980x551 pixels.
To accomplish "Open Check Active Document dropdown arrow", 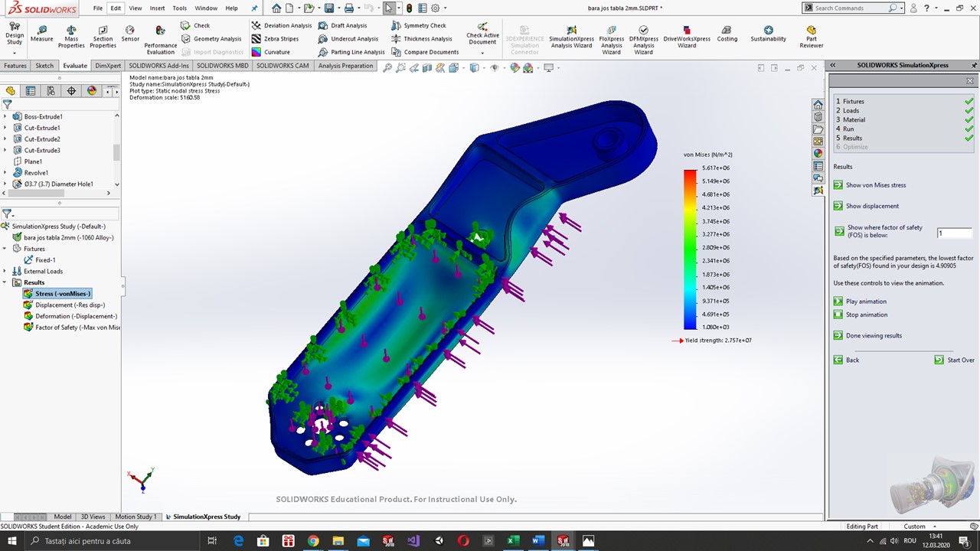I will point(482,53).
